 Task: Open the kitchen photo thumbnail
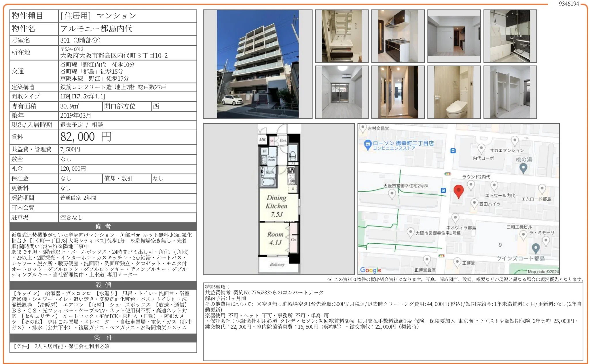(x=398, y=36)
